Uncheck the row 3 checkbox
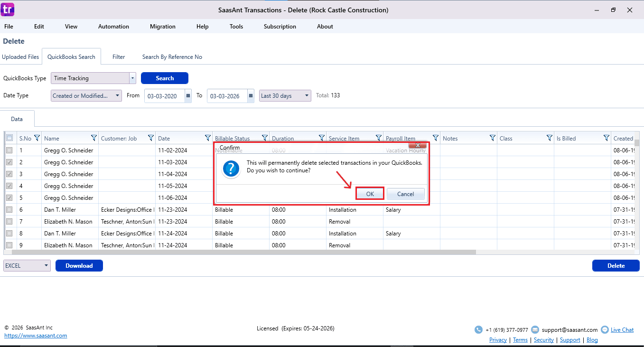The image size is (644, 347). click(9, 174)
